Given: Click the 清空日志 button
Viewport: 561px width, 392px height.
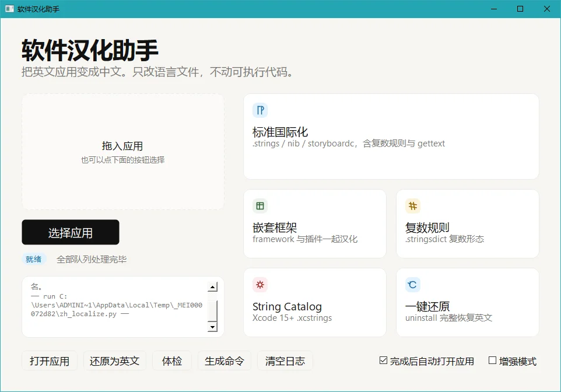Looking at the screenshot, I should pyautogui.click(x=285, y=361).
